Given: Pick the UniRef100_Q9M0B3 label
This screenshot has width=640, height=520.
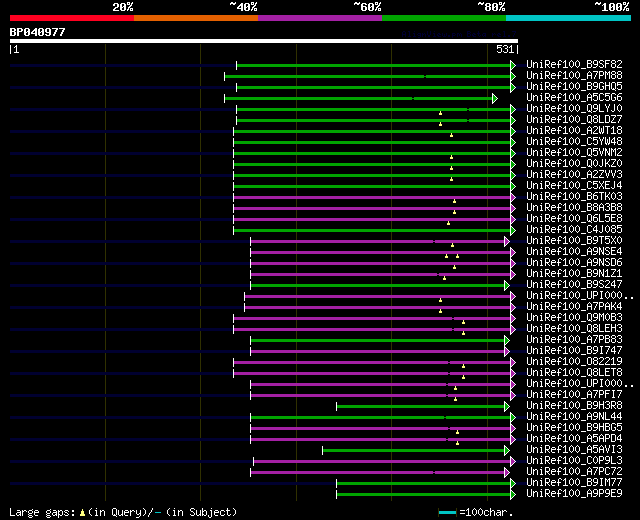Looking at the screenshot, I should (574, 318).
